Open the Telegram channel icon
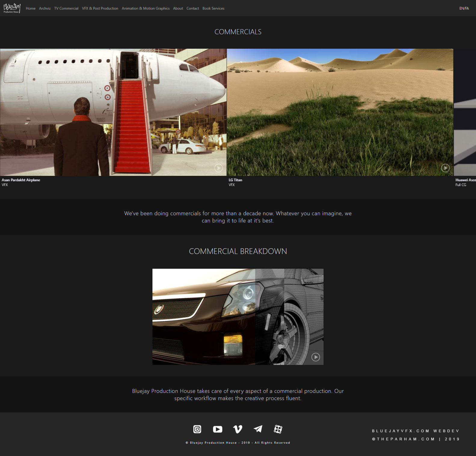Viewport: 476px width, 456px height. (258, 429)
